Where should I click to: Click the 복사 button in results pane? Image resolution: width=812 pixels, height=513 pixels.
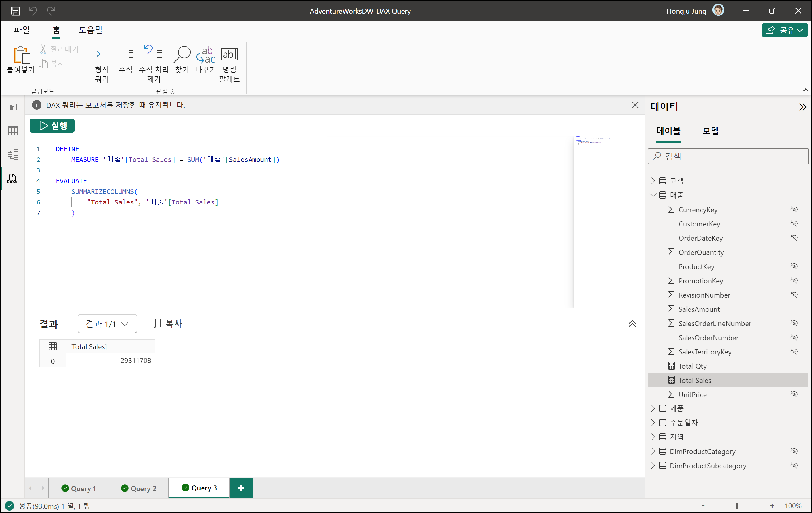pyautogui.click(x=168, y=324)
